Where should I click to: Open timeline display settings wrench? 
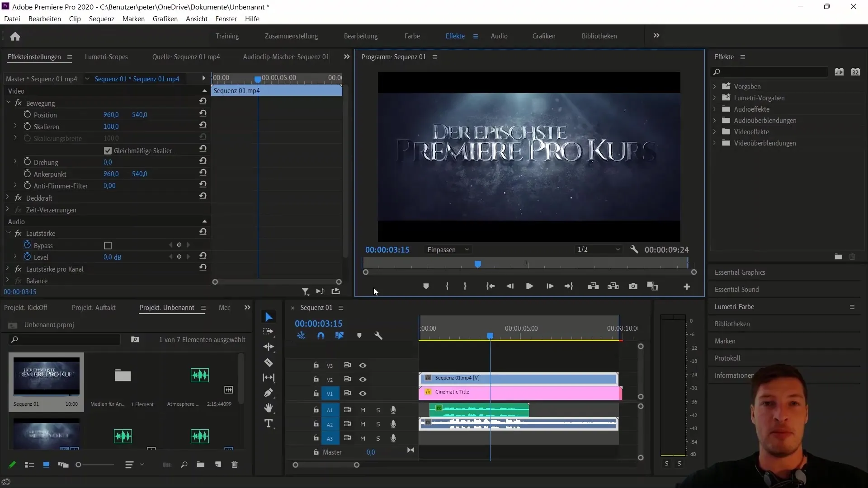pos(378,336)
